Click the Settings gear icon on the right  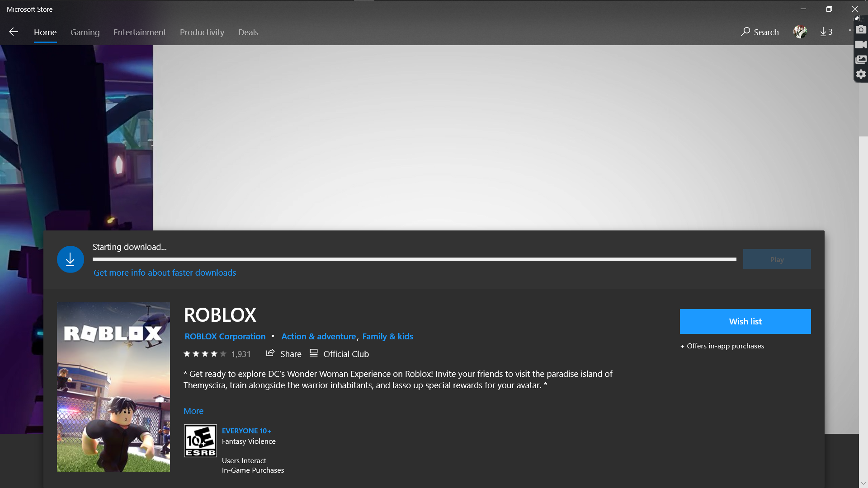pyautogui.click(x=860, y=74)
